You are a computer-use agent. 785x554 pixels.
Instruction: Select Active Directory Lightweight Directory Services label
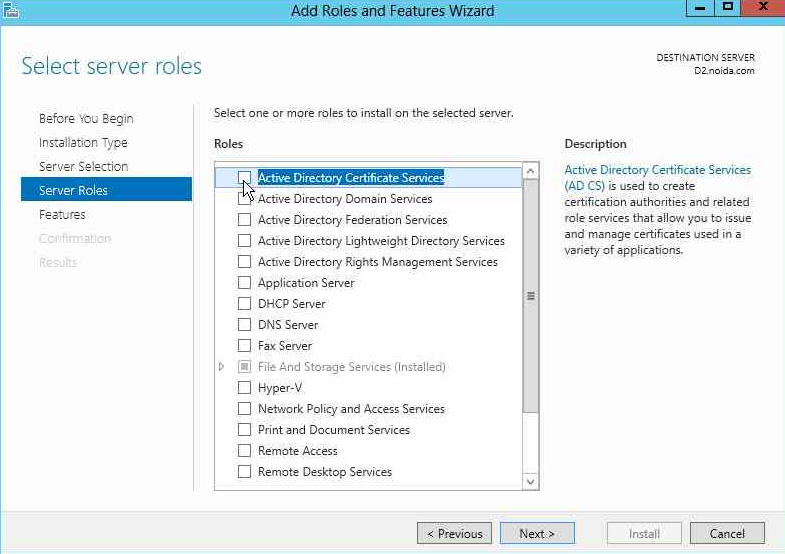coord(381,241)
